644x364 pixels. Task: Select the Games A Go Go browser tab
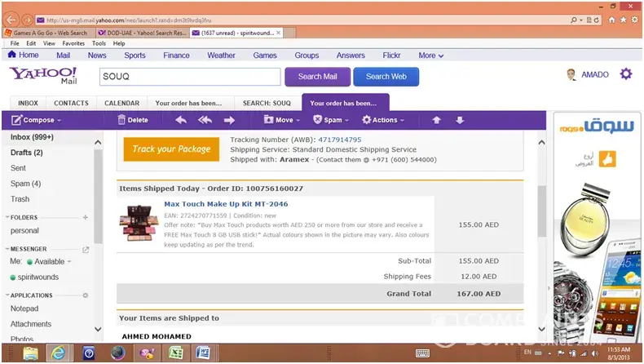[x=48, y=33]
